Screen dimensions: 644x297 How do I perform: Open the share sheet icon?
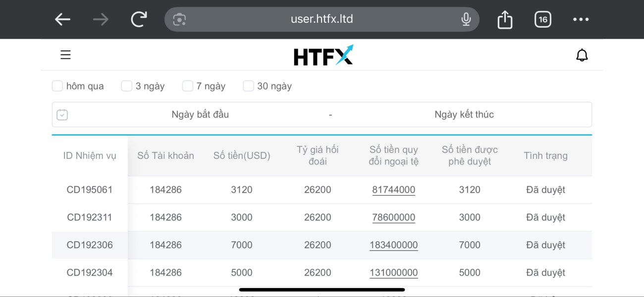click(504, 20)
